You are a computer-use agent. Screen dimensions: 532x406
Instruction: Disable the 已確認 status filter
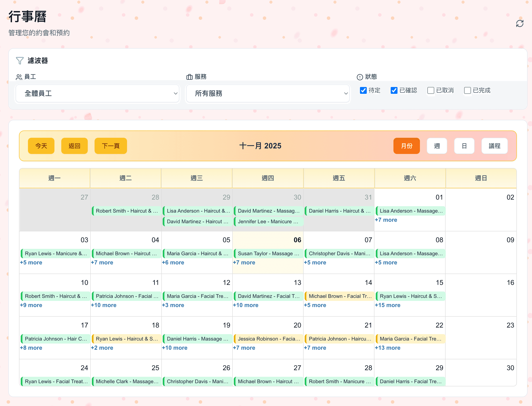point(394,90)
